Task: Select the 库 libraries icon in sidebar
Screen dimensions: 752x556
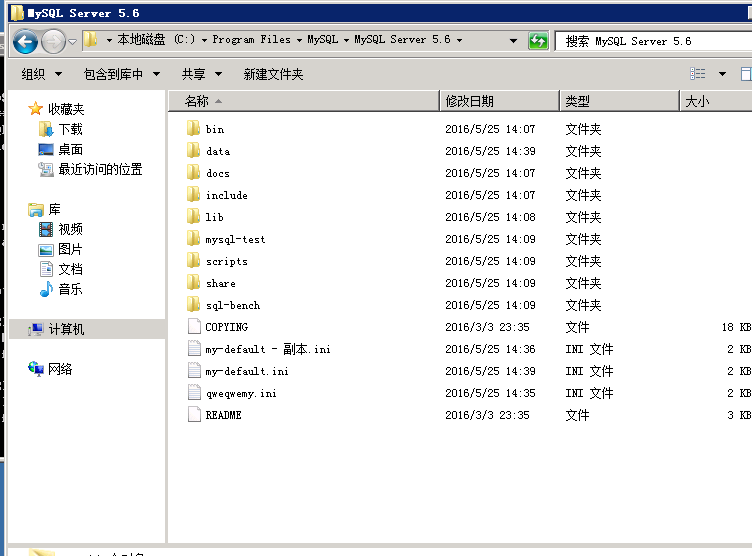Action: click(x=35, y=210)
